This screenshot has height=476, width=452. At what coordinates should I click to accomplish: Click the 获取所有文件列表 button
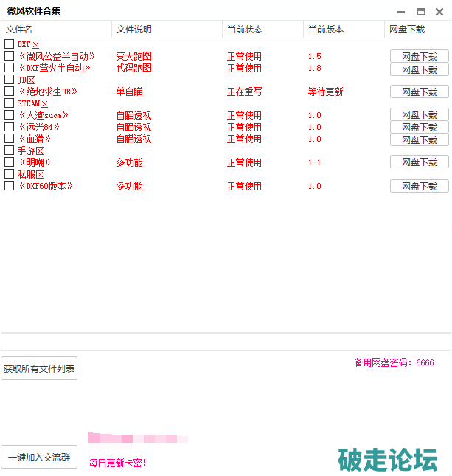point(39,368)
